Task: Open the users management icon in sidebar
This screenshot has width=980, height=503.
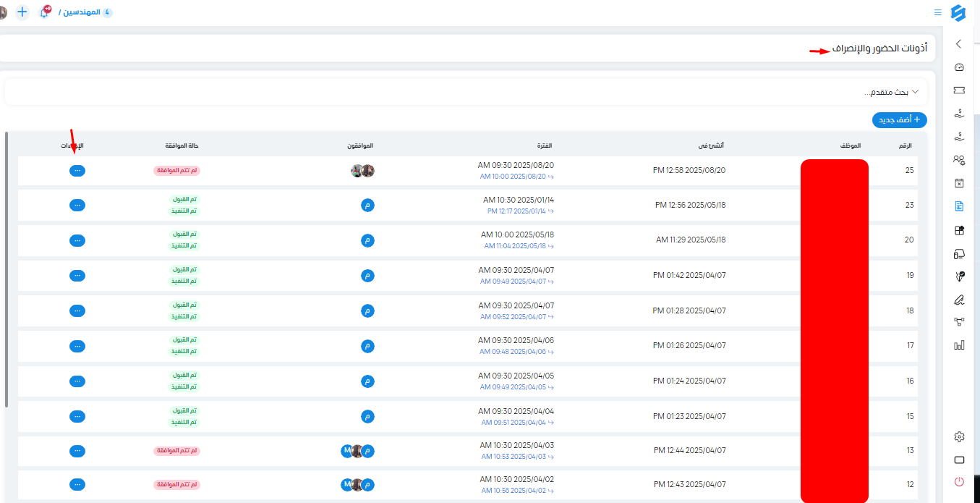Action: click(x=959, y=160)
